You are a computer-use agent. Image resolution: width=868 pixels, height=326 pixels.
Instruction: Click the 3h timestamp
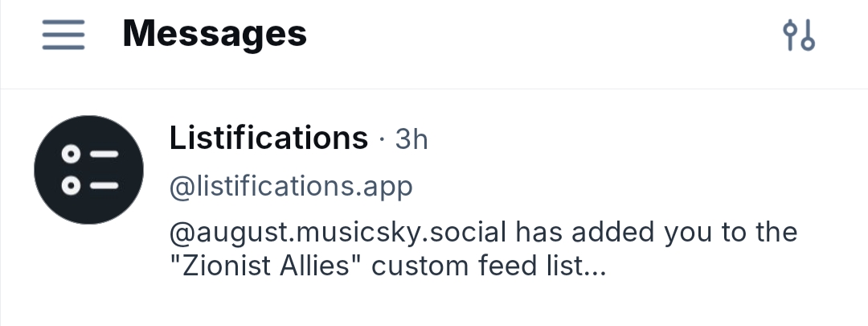411,139
